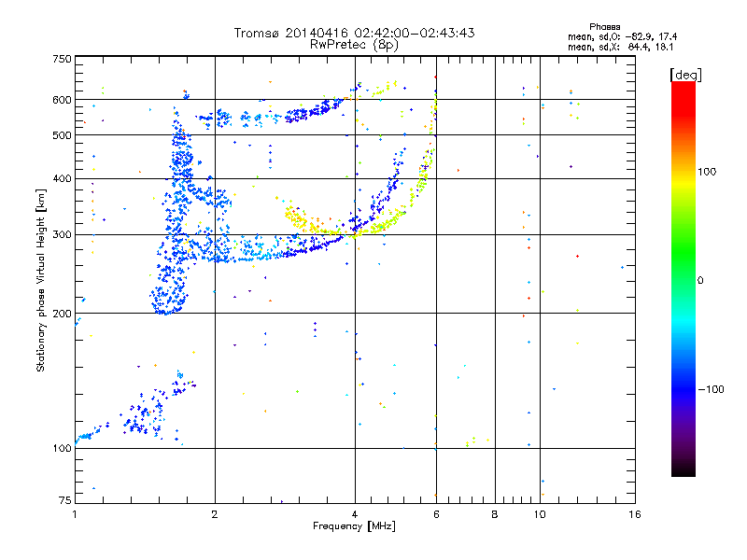Click the x-axis tick label '4'
747x560 pixels.
[355, 514]
